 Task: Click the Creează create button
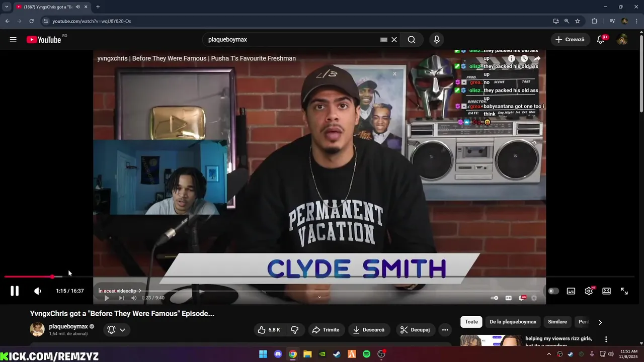tap(570, 40)
